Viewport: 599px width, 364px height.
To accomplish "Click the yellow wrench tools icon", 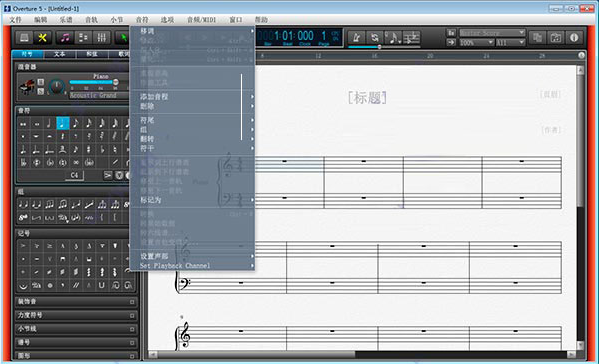I will click(42, 37).
